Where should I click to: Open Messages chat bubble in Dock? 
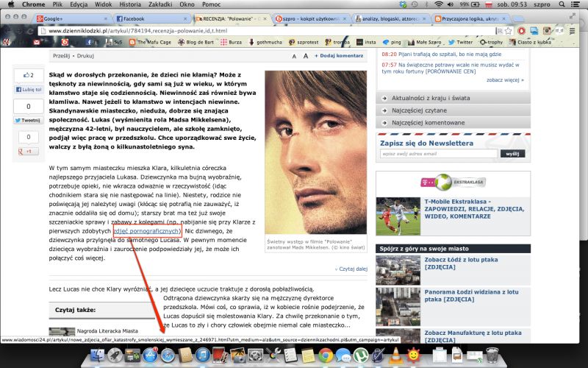point(343,355)
